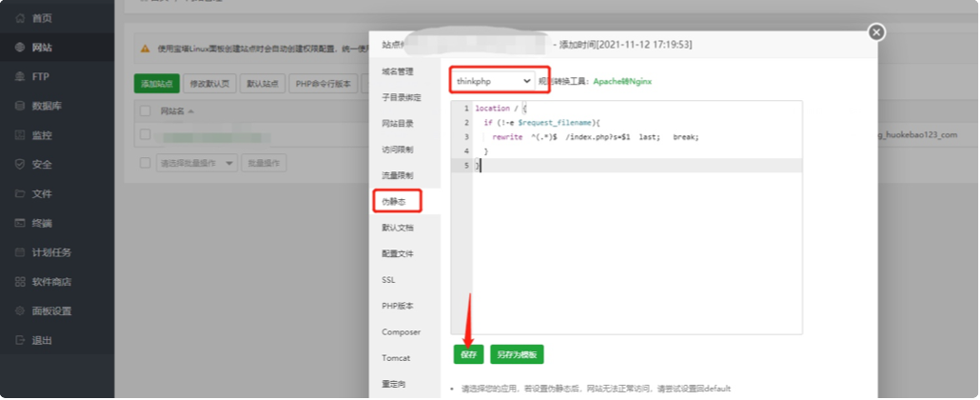Click the 'if (!-e $request_filename){' line
Screen dimensions: 980x400
point(541,123)
